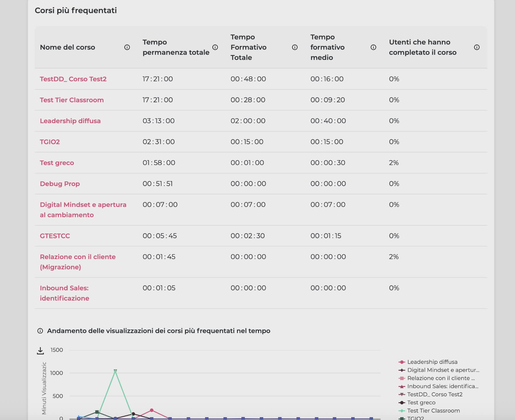Open the Debug Prop course
Image resolution: width=515 pixels, height=420 pixels.
click(x=60, y=184)
